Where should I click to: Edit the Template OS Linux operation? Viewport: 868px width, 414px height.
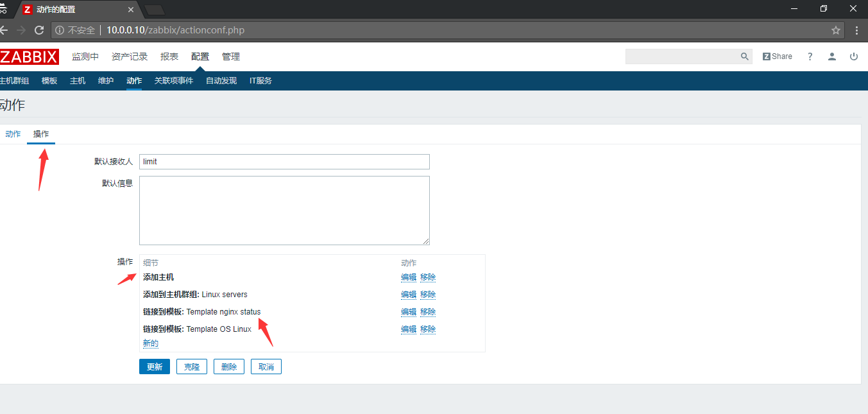coord(409,329)
